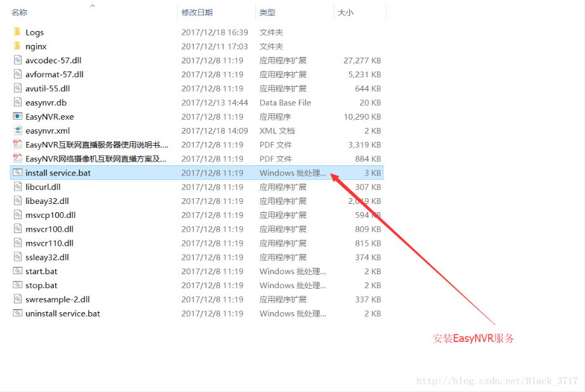Click the avutil-55.dll file icon
This screenshot has height=392, width=585.
(x=18, y=88)
